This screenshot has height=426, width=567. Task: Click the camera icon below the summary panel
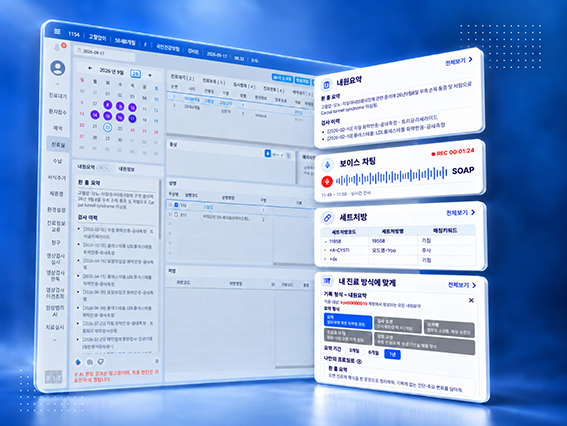click(x=90, y=362)
